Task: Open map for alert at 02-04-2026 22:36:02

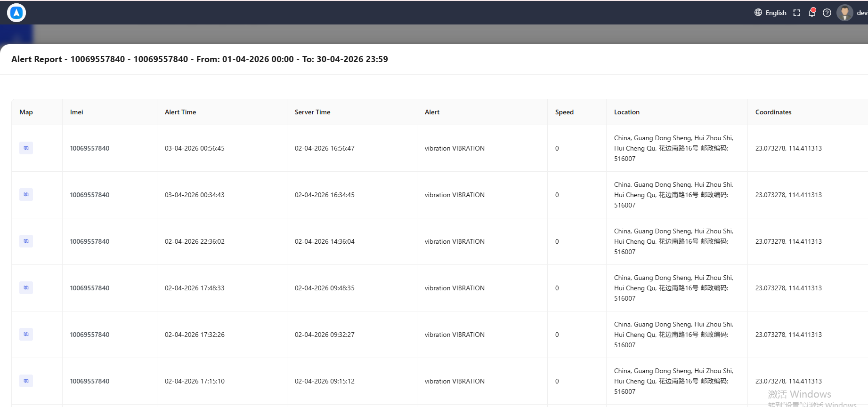Action: (26, 241)
